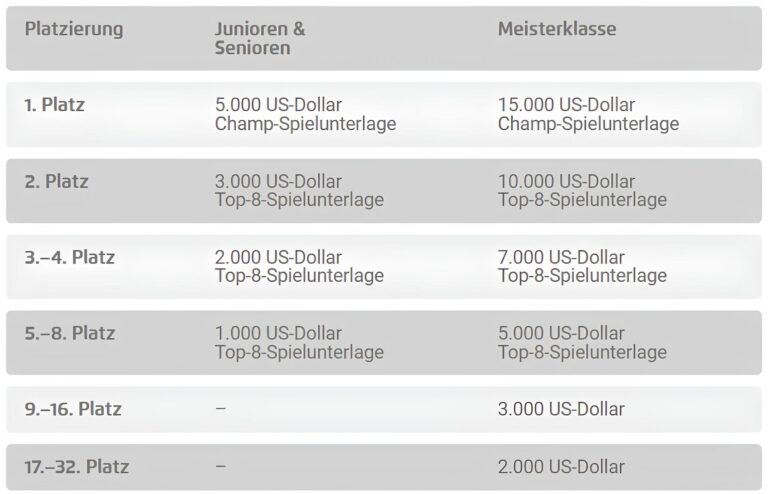Click the dash in the 9.–16. Platz row
The height and width of the screenshot is (494, 768).
click(x=220, y=409)
